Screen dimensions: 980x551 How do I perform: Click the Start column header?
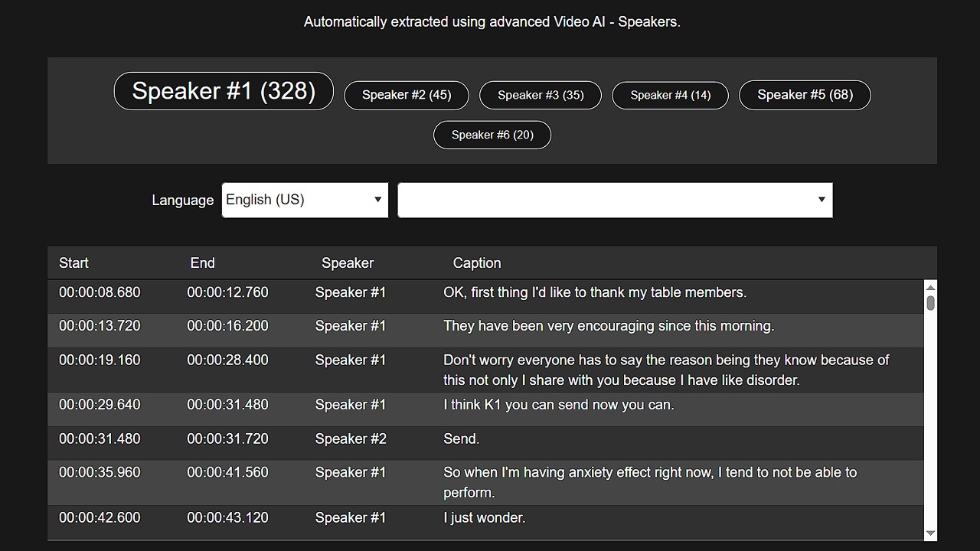point(73,262)
